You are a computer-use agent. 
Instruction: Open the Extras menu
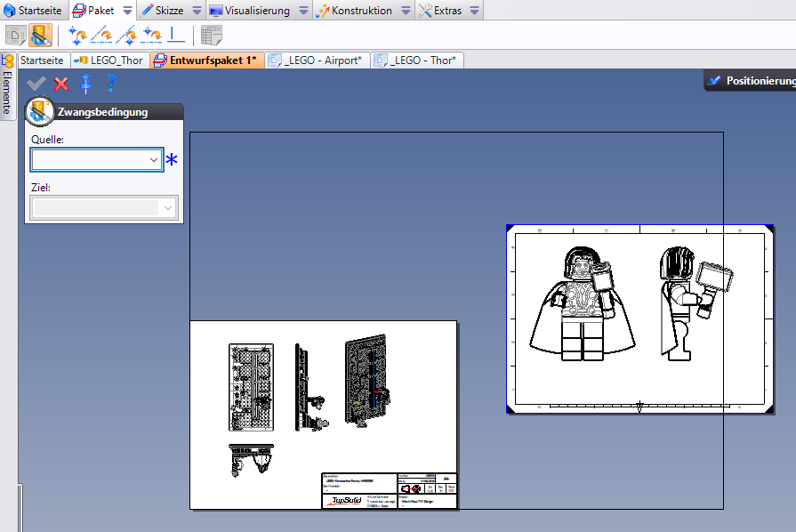[440, 10]
